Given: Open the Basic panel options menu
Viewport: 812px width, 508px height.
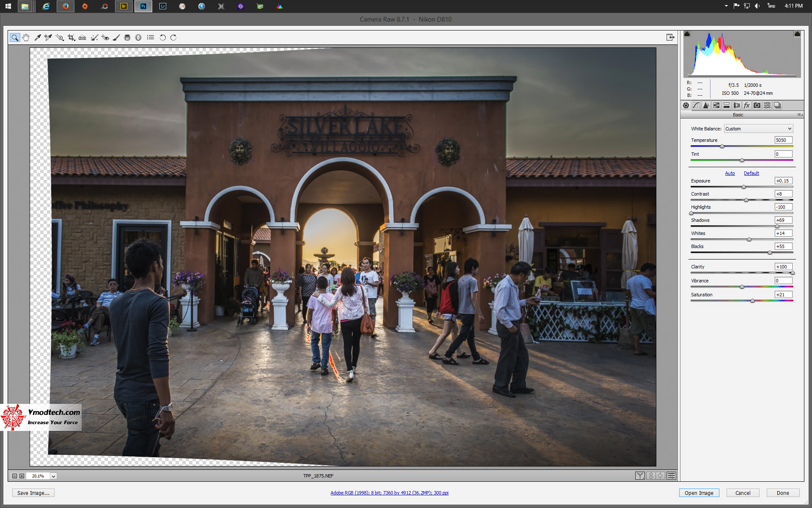Looking at the screenshot, I should (x=799, y=115).
